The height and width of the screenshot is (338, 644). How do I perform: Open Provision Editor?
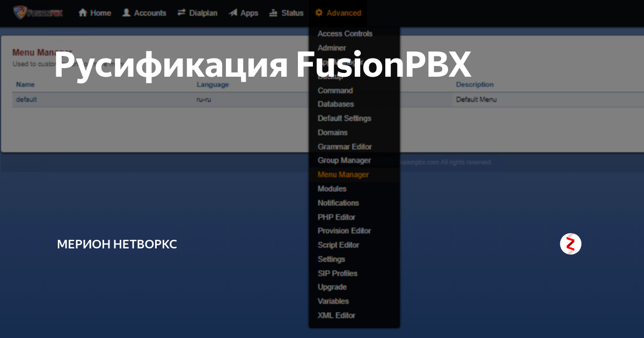click(x=344, y=231)
